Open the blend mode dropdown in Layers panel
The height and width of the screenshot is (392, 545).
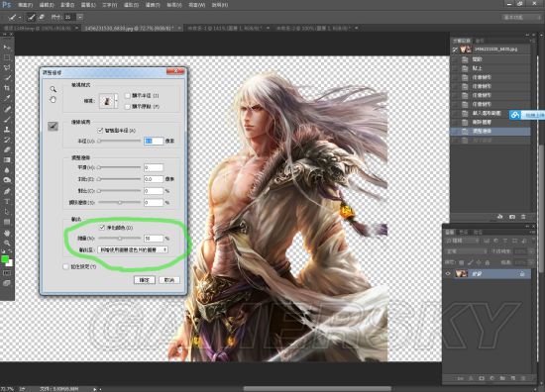pos(466,251)
